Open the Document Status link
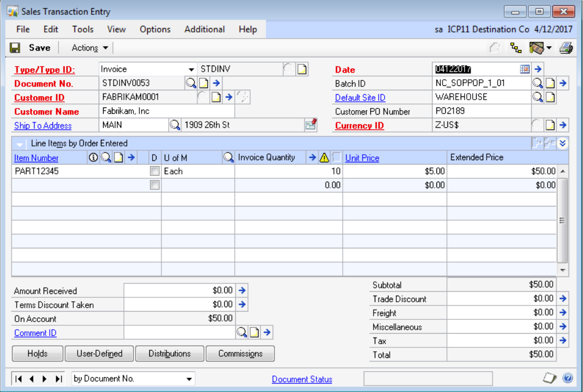Viewport: 583px width, 392px height. click(x=302, y=379)
